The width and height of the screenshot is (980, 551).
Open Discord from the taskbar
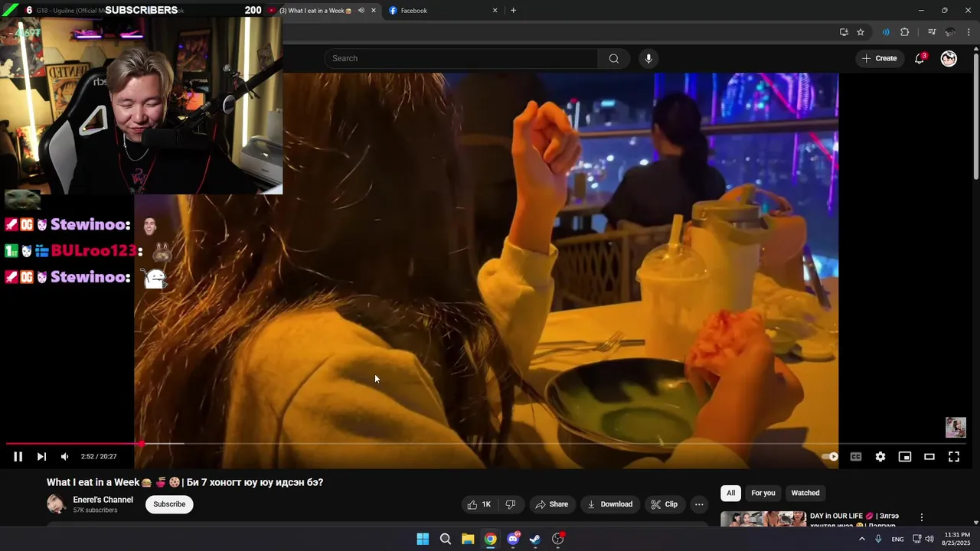tap(513, 539)
